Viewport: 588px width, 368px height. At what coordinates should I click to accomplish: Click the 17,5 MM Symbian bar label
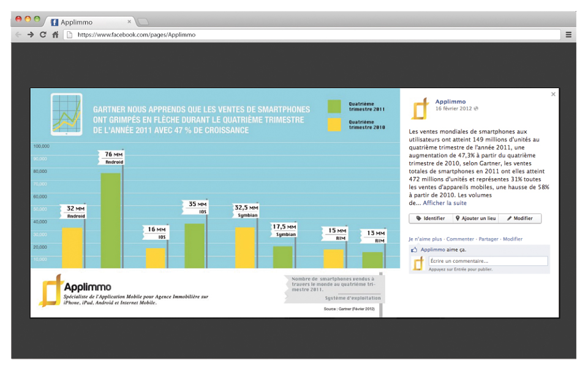[284, 230]
